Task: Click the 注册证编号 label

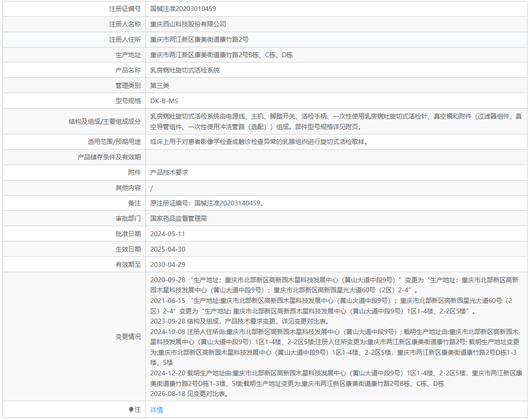Action: [x=125, y=9]
